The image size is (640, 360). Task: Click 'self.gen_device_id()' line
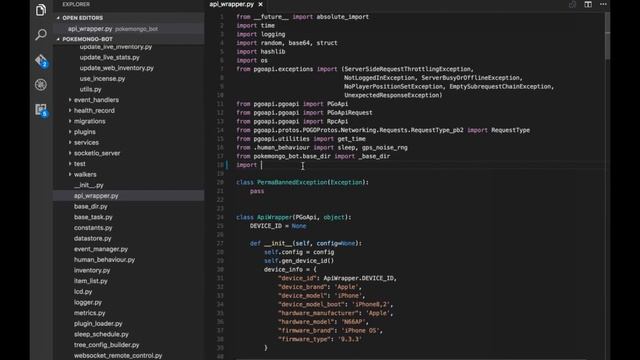click(x=299, y=261)
